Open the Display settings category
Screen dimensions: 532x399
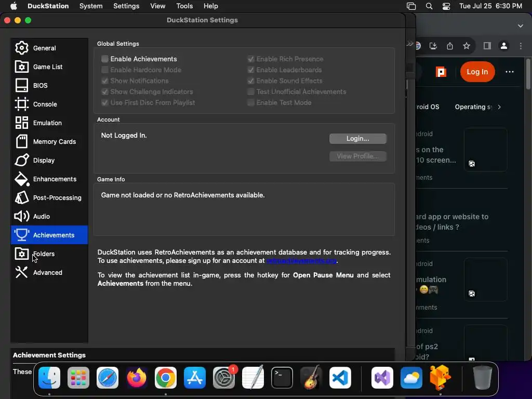[49, 160]
